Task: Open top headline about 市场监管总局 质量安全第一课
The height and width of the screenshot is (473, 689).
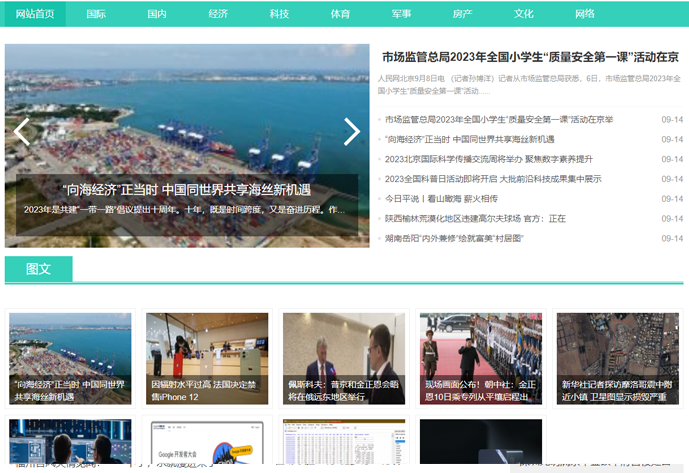Action: (530, 57)
